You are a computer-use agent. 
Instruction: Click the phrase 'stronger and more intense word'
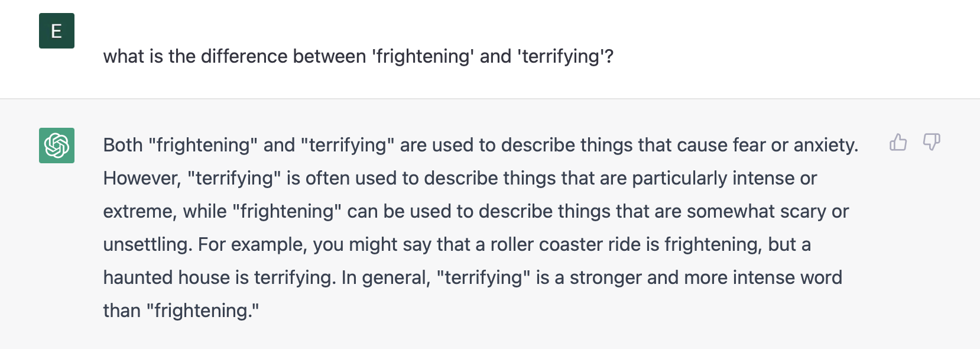tap(706, 277)
